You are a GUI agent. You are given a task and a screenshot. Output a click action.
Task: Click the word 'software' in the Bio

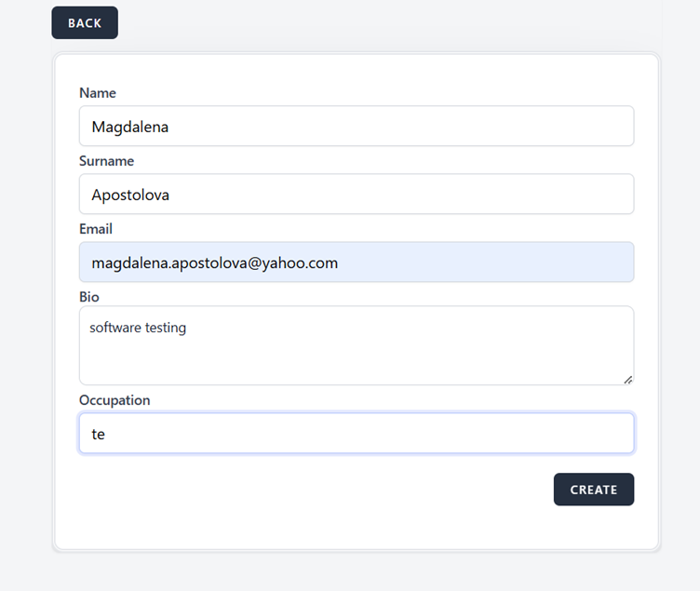[114, 328]
